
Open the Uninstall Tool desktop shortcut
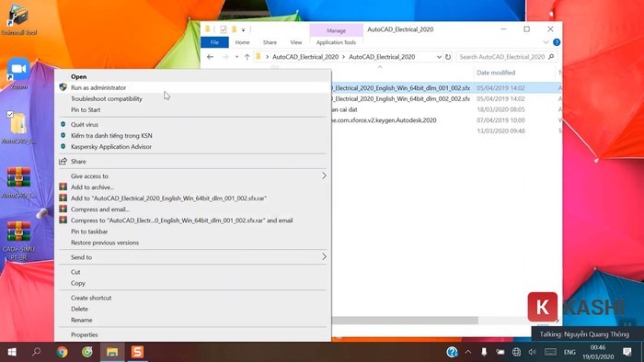coord(18,19)
